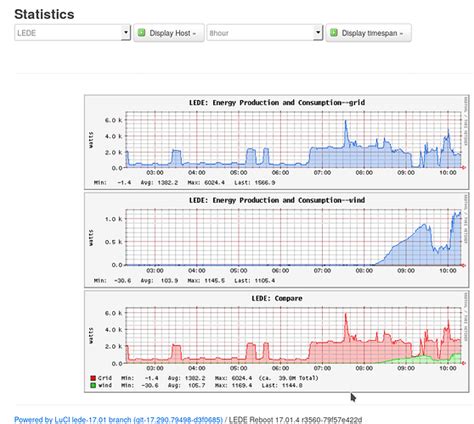
Task: Click the Energy Production and Consumption grid graph
Action: click(277, 142)
